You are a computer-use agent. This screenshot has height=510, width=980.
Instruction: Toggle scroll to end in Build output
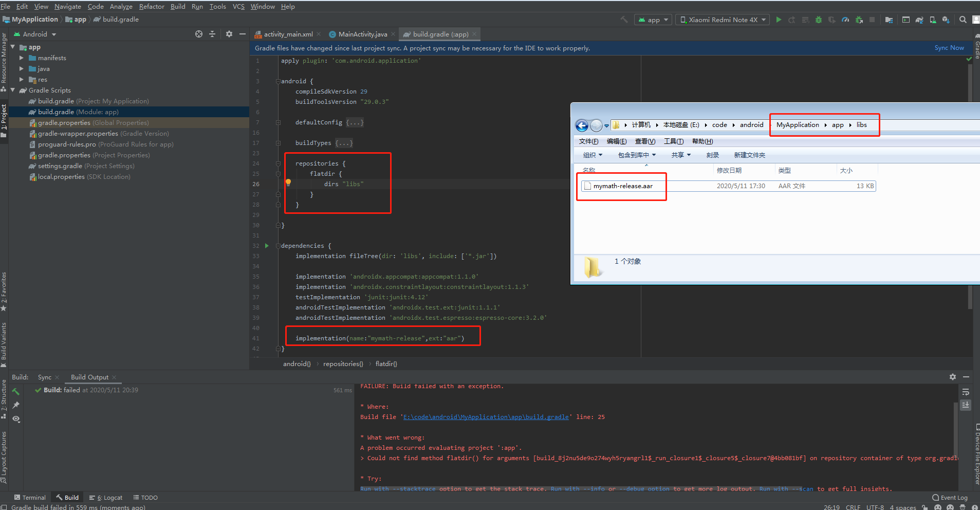point(966,405)
